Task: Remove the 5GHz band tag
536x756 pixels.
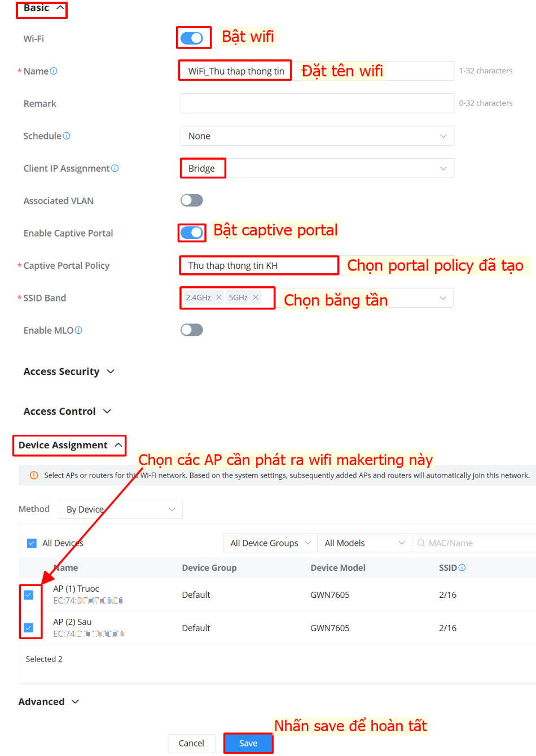Action: coord(256,298)
